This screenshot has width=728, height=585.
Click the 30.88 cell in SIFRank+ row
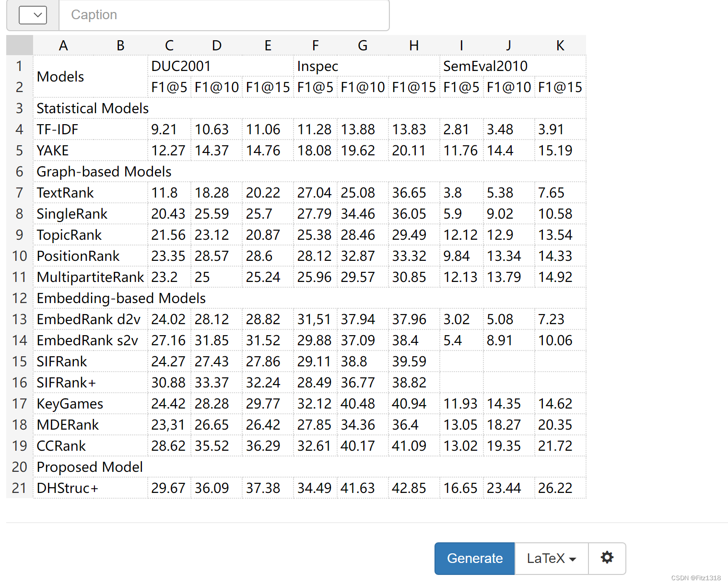[x=169, y=383]
